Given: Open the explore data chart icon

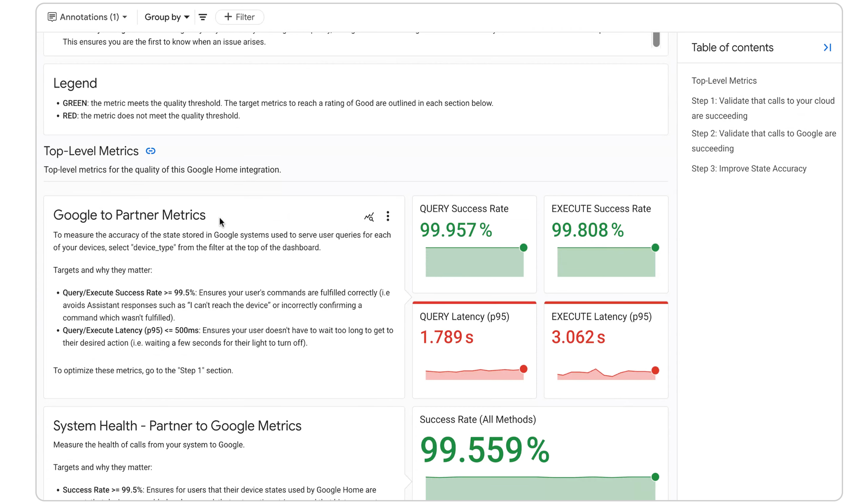Looking at the screenshot, I should [x=369, y=216].
